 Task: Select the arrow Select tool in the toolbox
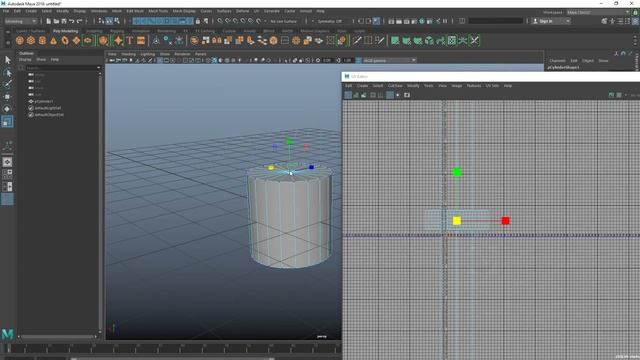7,60
